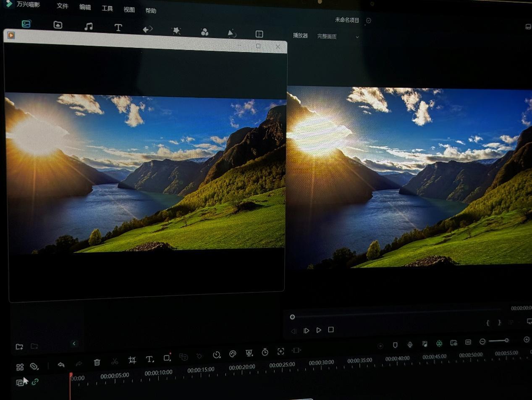Expand the 完整画质 quality dropdown
532x400 pixels.
(338, 37)
